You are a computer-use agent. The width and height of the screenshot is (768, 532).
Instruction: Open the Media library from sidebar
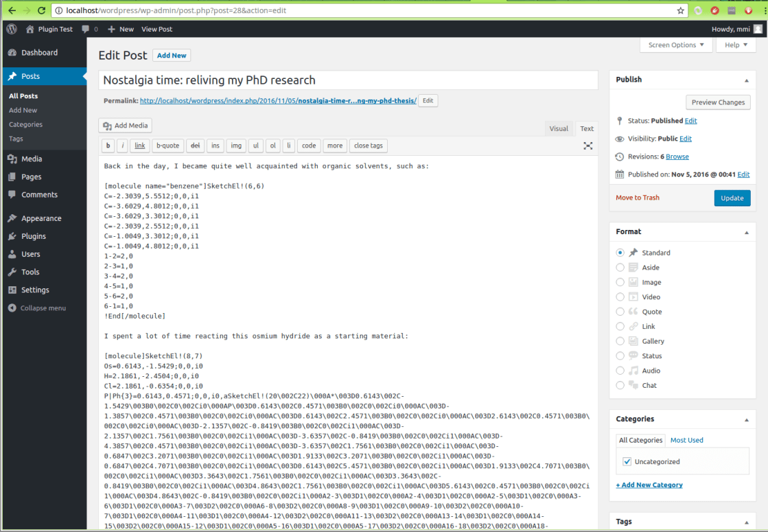32,159
